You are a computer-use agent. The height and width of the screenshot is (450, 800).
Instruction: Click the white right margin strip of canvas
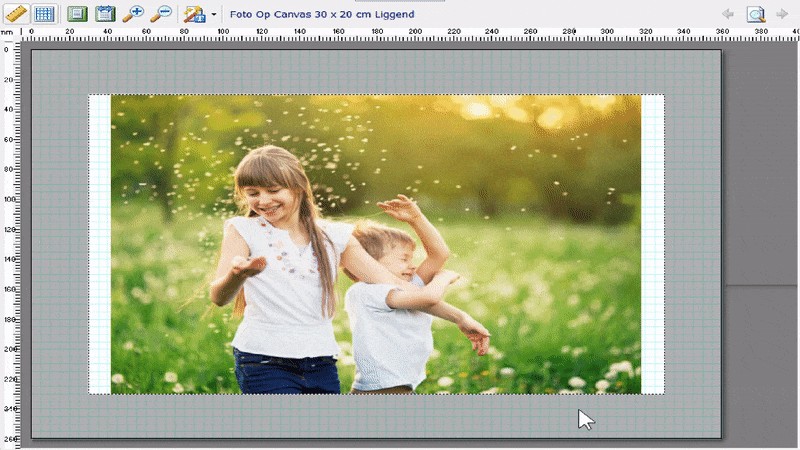click(652, 244)
